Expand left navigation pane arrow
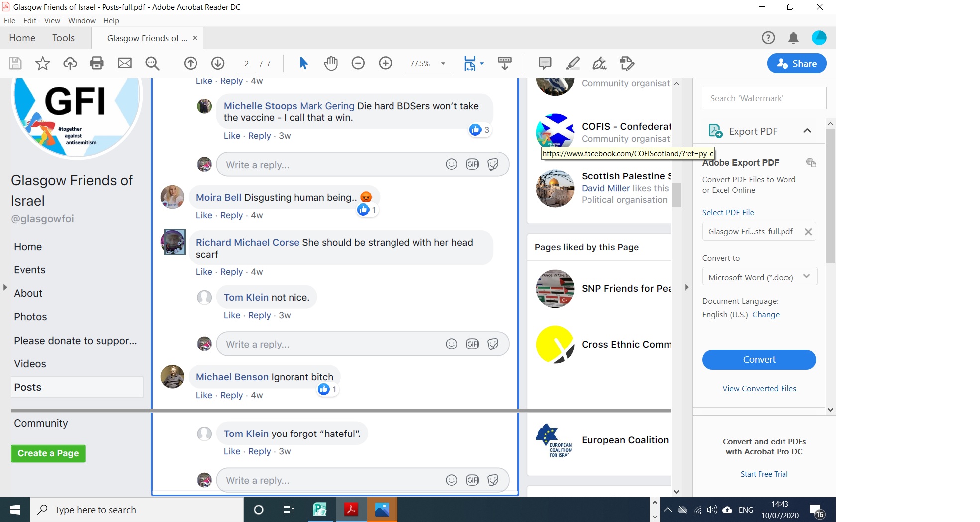Viewport: 980px width, 522px height. (5, 287)
